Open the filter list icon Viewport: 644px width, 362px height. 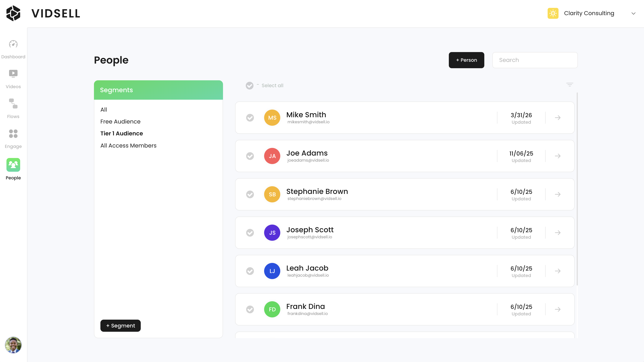(570, 85)
